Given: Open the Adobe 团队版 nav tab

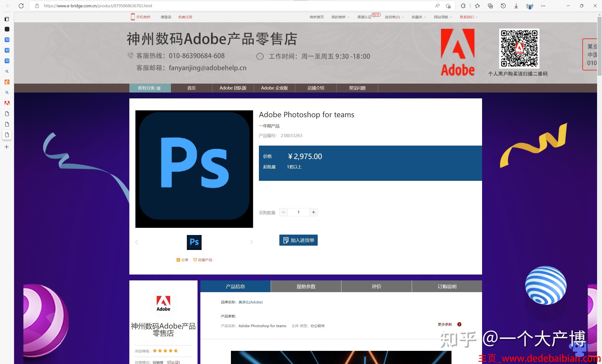Looking at the screenshot, I should click(233, 88).
